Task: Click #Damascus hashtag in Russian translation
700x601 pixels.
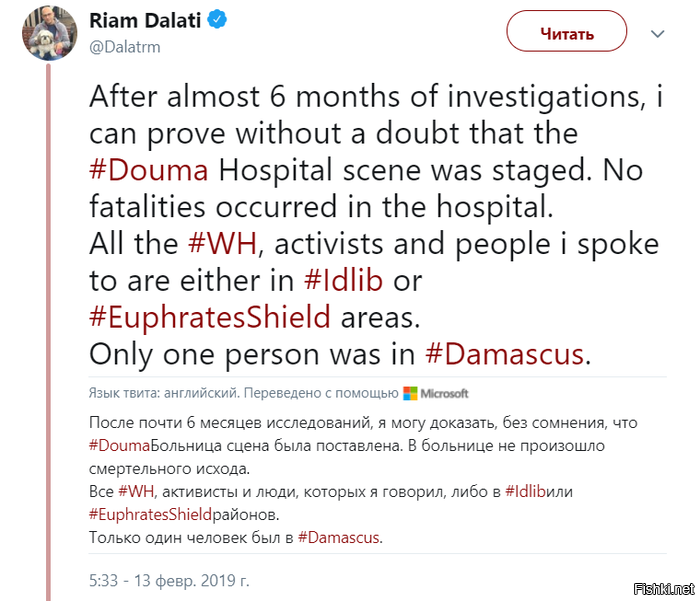Action: (x=338, y=537)
